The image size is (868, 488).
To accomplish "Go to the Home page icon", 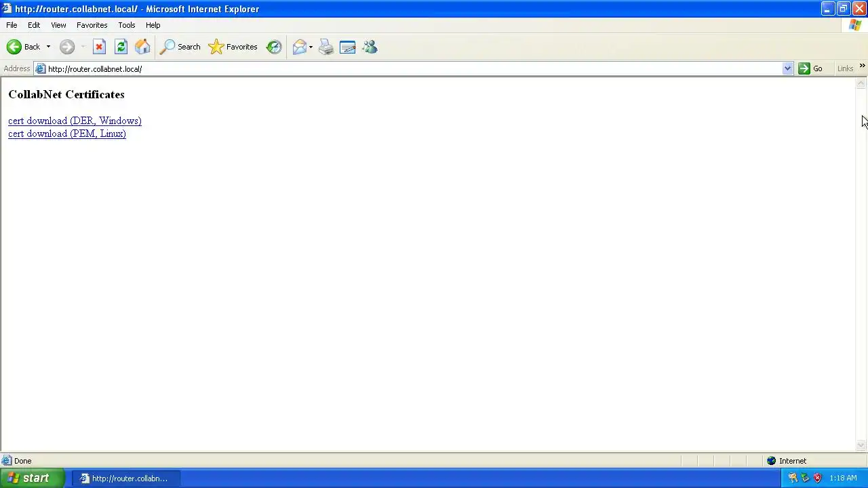I will 142,47.
